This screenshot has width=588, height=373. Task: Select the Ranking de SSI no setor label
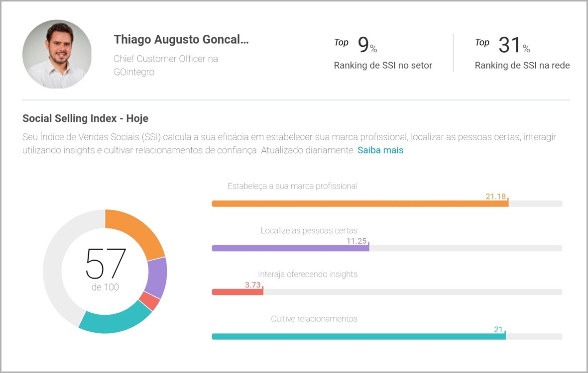[382, 65]
